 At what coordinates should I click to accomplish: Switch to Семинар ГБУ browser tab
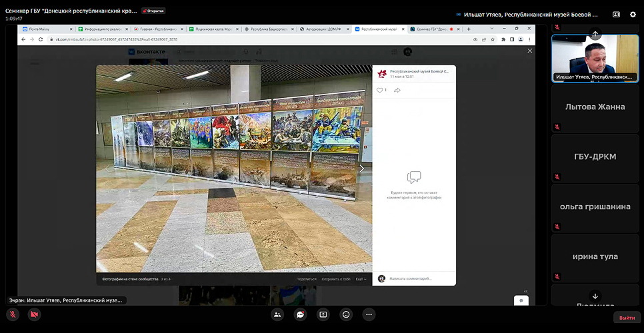(435, 29)
